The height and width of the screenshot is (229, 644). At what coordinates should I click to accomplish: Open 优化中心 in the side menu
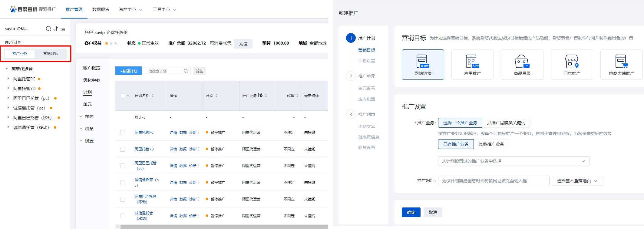tap(92, 80)
